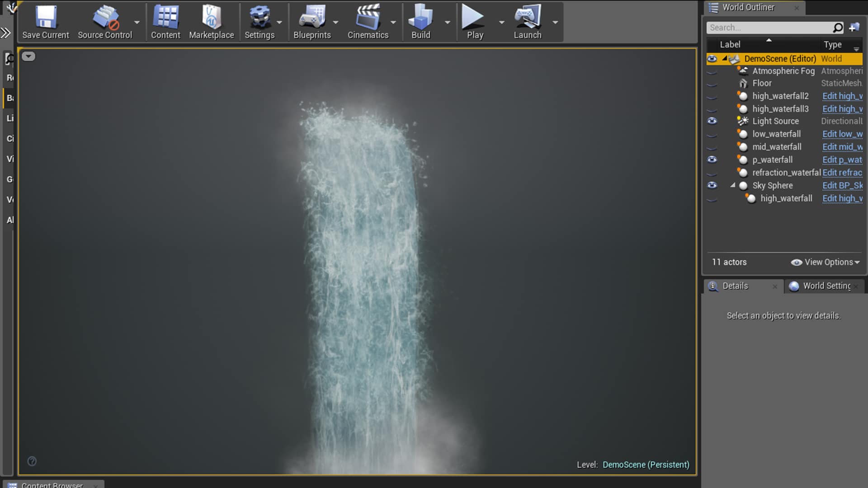Open View Options in the World Outliner

825,262
